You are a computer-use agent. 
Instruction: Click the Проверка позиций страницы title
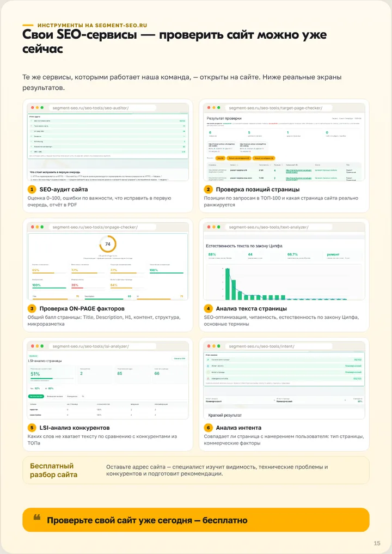point(258,190)
